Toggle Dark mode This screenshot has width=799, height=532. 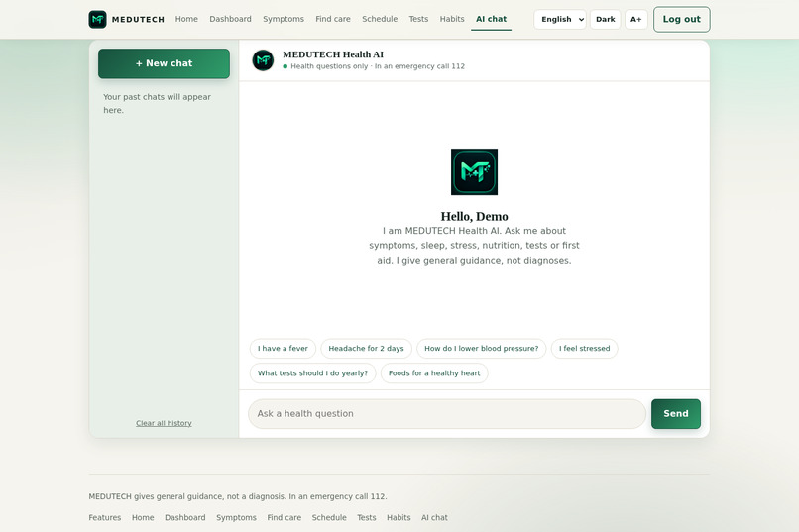pyautogui.click(x=606, y=20)
